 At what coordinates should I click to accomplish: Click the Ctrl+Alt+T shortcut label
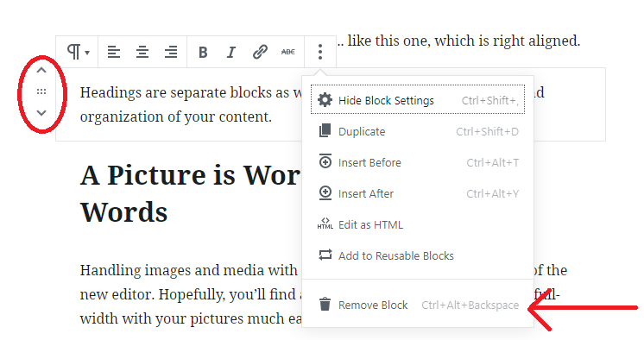[492, 163]
